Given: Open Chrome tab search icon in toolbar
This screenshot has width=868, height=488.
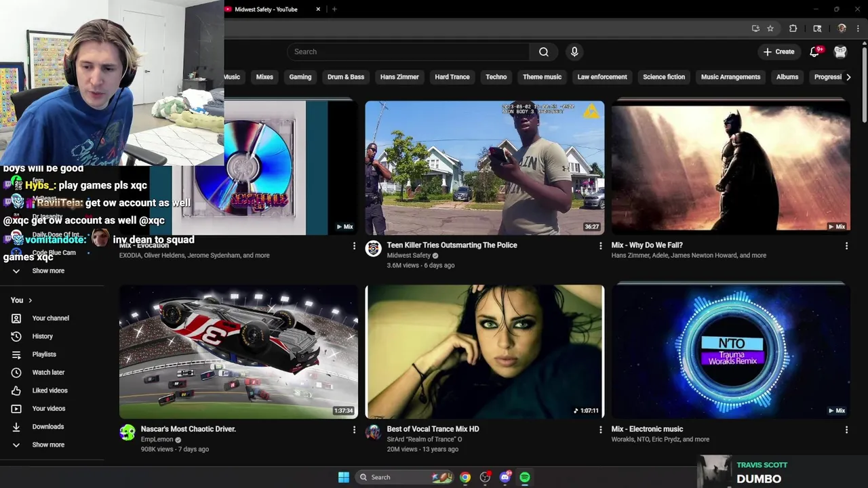Looking at the screenshot, I should (817, 28).
